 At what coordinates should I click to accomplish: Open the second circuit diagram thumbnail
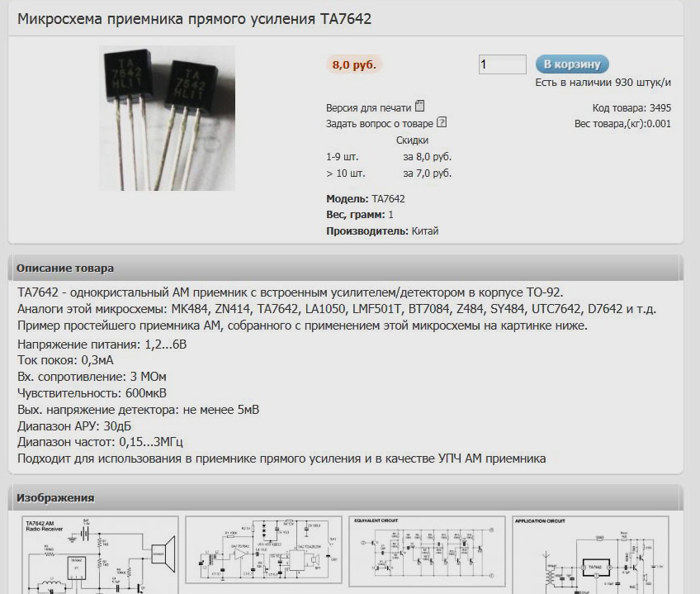click(263, 549)
